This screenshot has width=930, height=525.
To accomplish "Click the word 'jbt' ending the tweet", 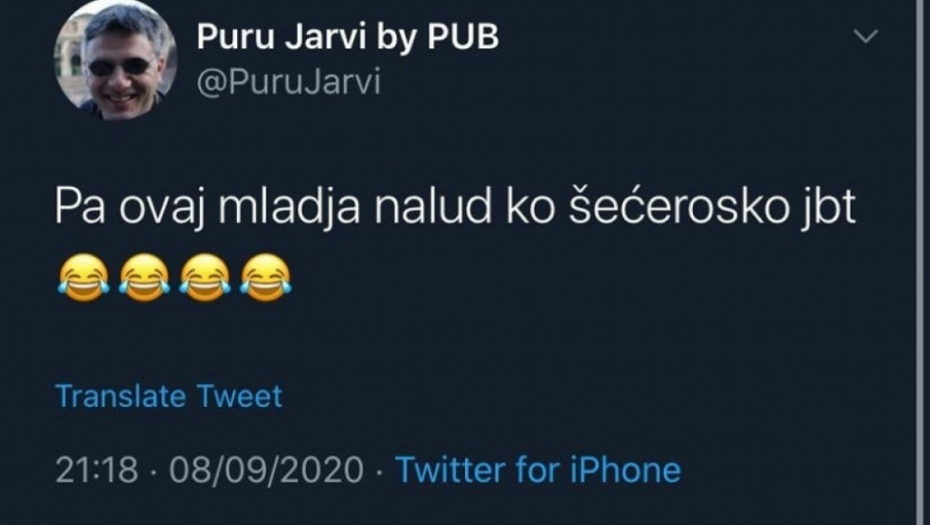I will coord(828,208).
